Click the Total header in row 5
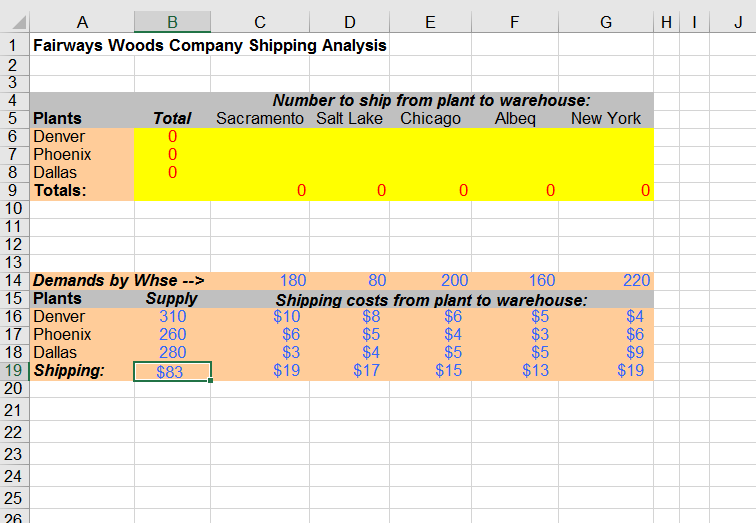 [172, 119]
